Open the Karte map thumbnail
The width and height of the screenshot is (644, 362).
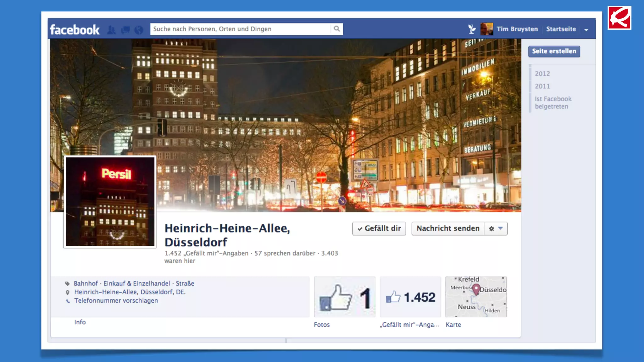(x=476, y=297)
